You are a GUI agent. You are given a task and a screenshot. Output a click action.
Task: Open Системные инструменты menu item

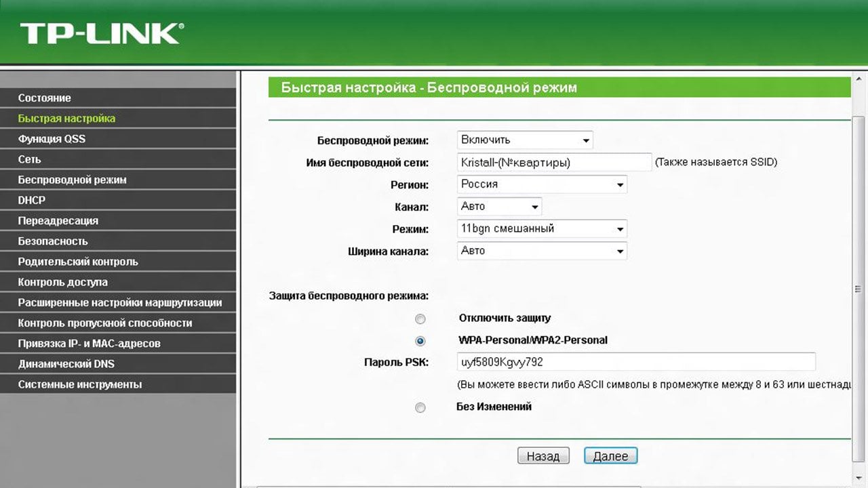click(118, 384)
